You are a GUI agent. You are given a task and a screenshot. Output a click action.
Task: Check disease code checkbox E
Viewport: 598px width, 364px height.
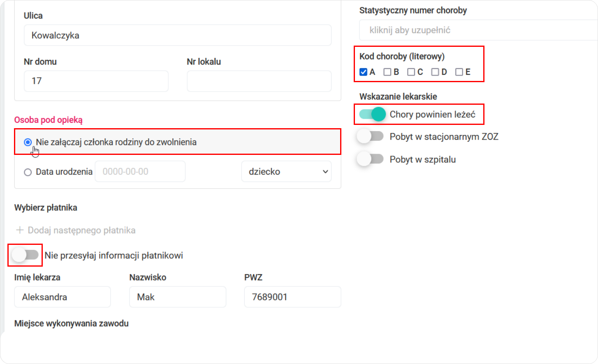[459, 71]
